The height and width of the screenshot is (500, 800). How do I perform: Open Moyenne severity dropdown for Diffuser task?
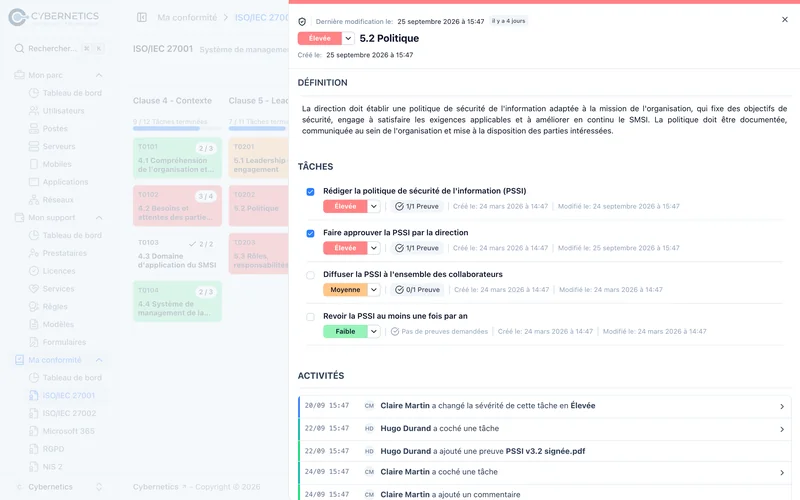pos(373,290)
